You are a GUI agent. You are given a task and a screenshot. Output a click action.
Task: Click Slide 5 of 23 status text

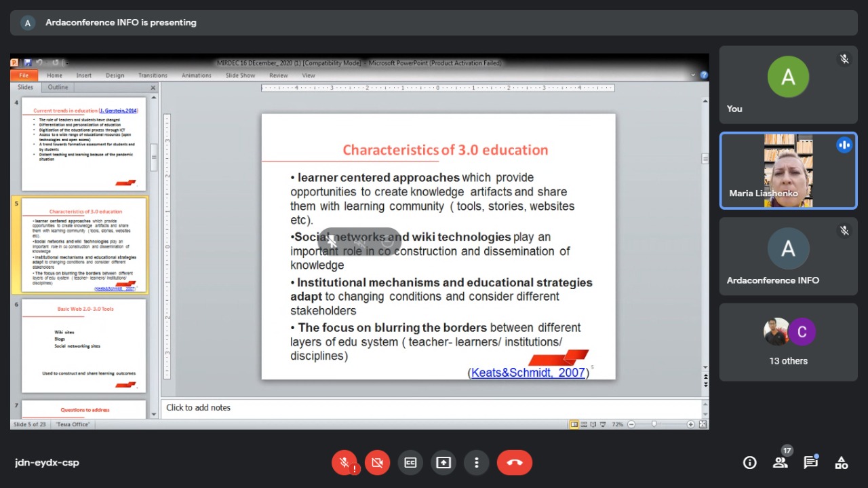(x=30, y=424)
